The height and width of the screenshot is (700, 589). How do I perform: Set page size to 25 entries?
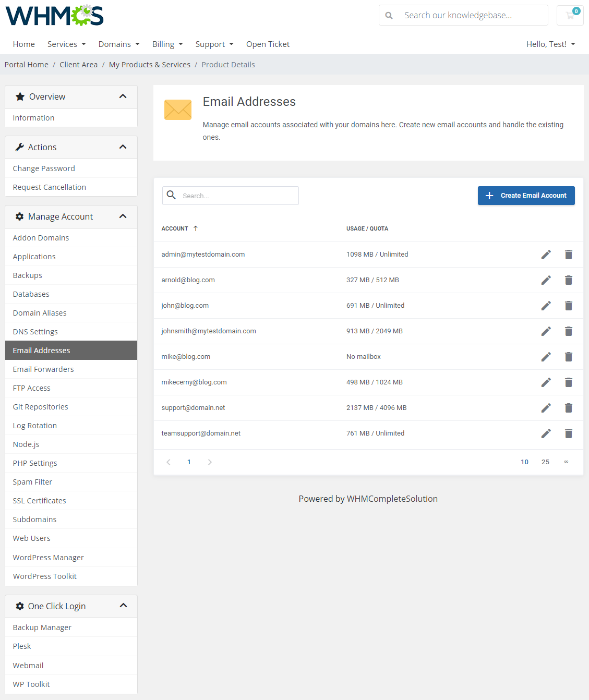pyautogui.click(x=545, y=462)
